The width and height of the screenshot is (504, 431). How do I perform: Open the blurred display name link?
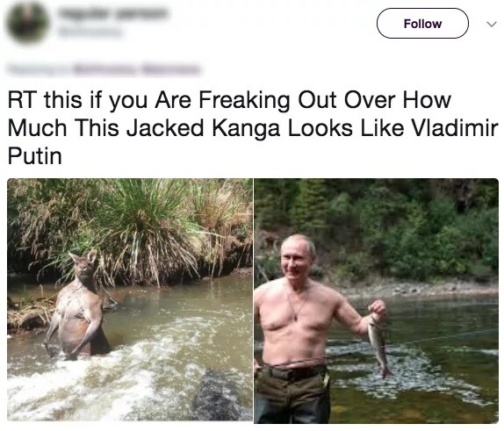[112, 13]
